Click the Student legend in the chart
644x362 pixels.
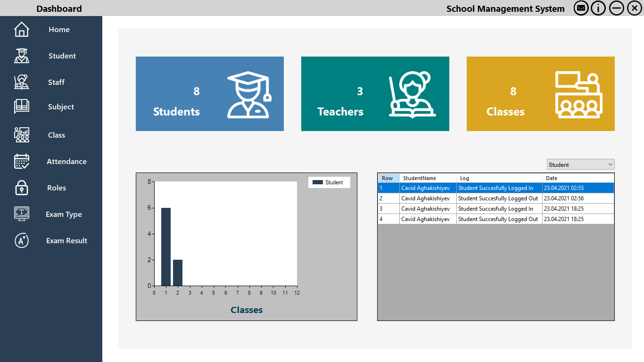pyautogui.click(x=329, y=182)
